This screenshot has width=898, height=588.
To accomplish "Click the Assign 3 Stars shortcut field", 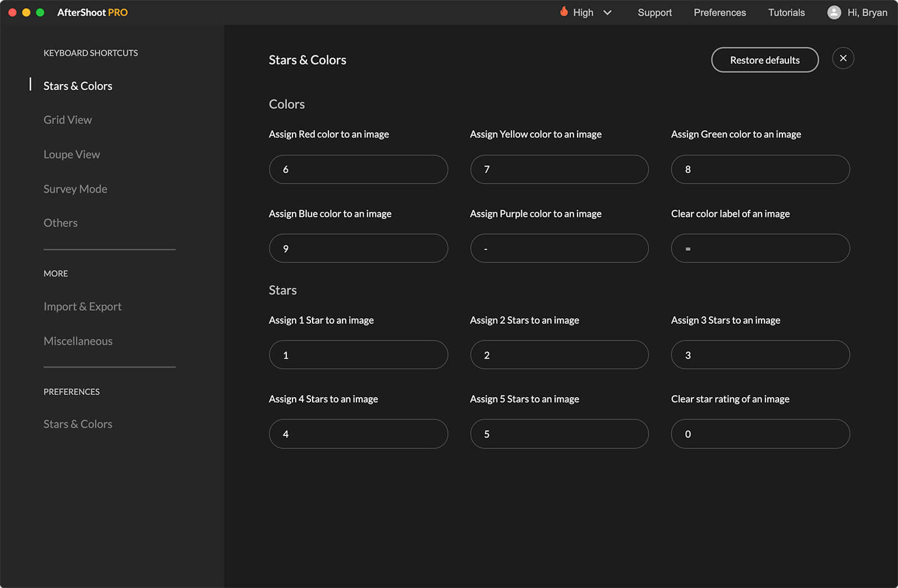I will [760, 355].
